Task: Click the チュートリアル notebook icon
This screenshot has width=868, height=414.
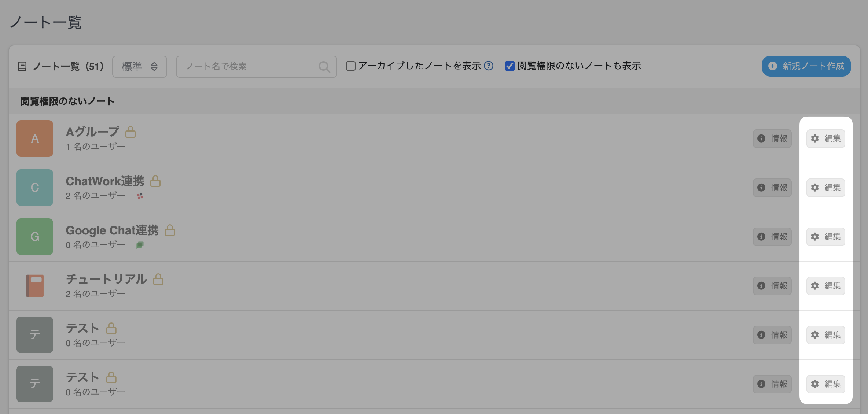Action: click(x=35, y=286)
